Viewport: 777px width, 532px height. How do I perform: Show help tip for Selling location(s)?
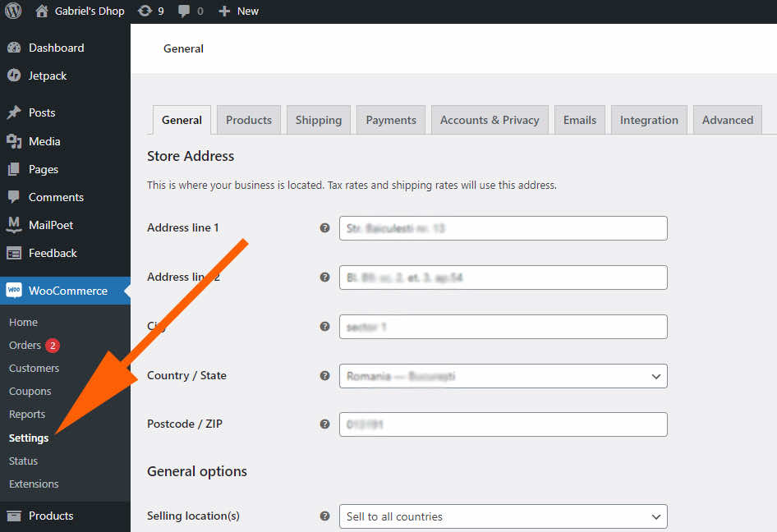coord(324,516)
